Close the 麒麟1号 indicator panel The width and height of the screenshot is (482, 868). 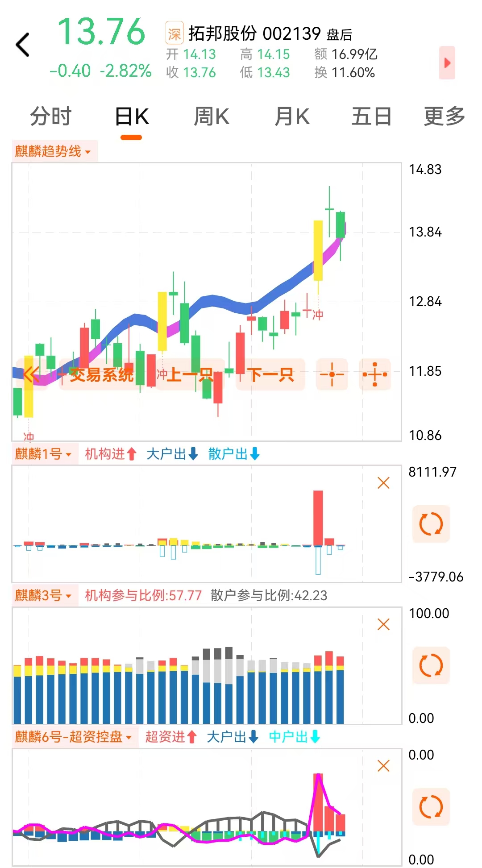coord(383,483)
